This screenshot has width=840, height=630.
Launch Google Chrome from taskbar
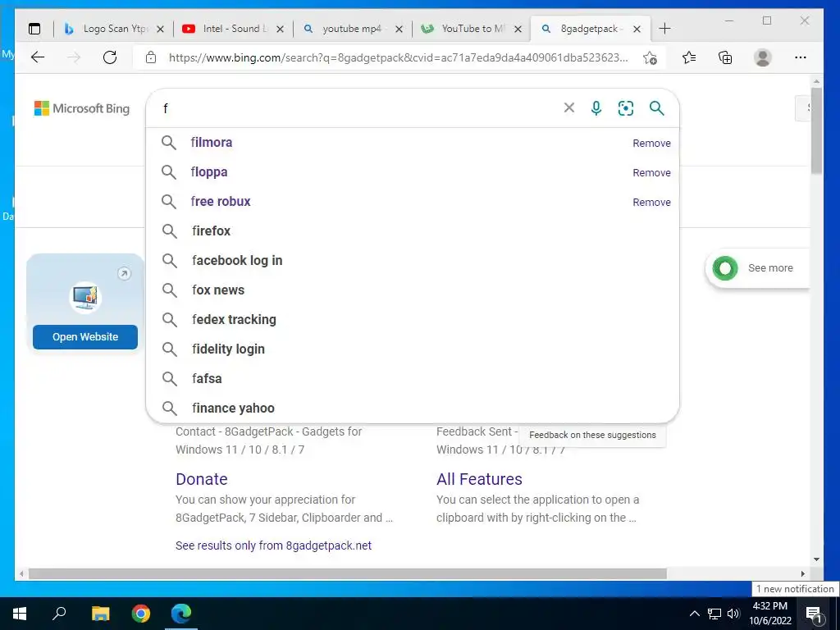(x=141, y=614)
